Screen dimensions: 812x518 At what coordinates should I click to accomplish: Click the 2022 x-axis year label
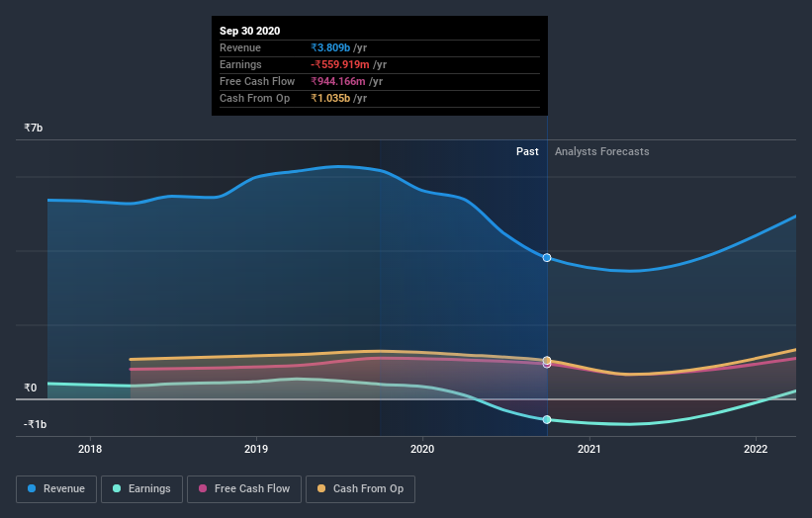point(756,449)
